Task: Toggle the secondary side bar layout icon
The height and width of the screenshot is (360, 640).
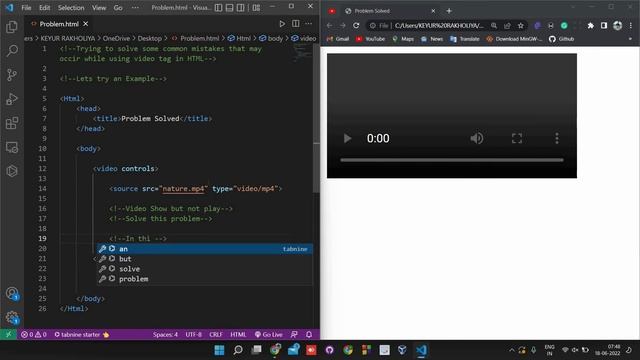Action: (241, 7)
